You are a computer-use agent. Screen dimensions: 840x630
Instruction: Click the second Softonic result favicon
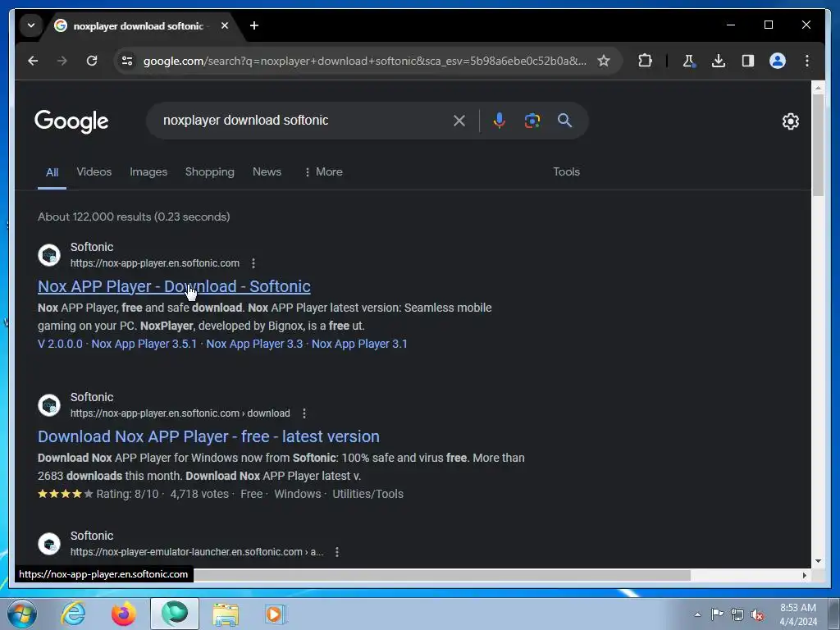point(49,405)
